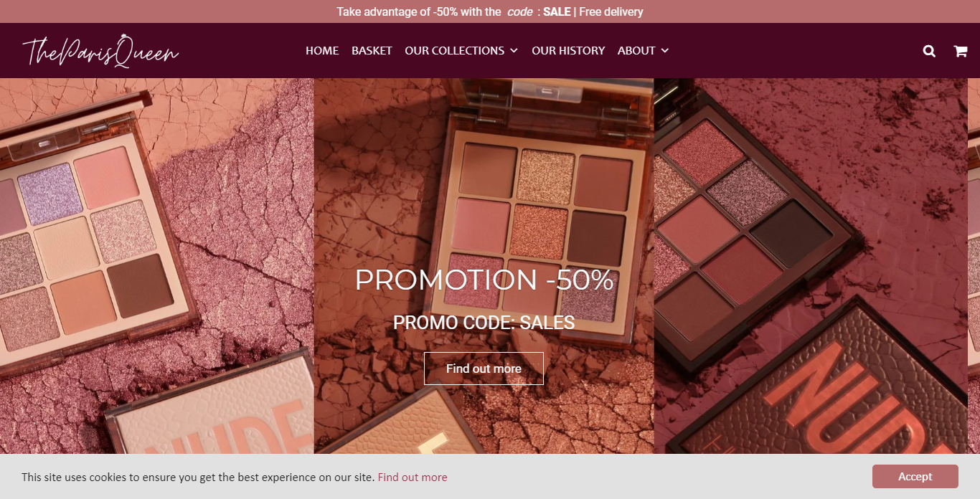Select the right dark NUDE palette slide
The height and width of the screenshot is (499, 980).
tap(811, 266)
